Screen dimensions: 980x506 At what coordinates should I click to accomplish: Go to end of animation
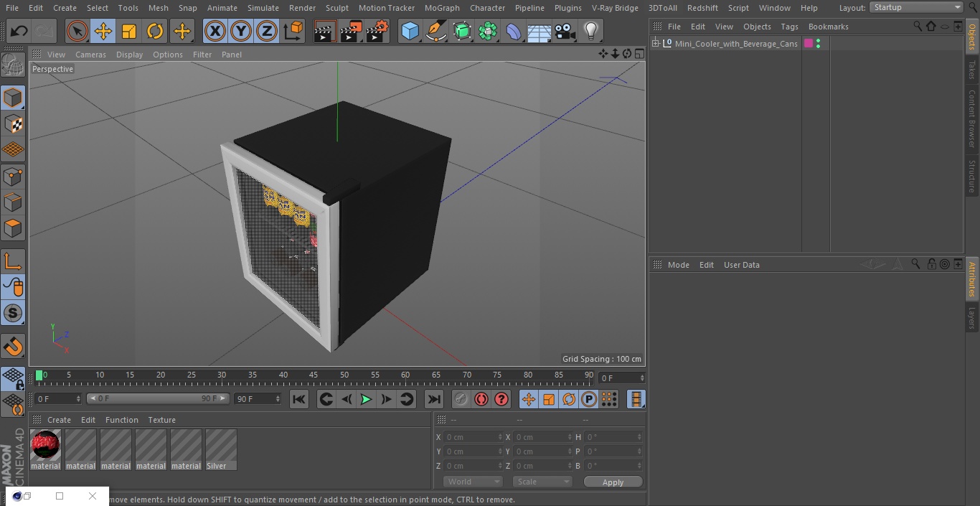(434, 399)
